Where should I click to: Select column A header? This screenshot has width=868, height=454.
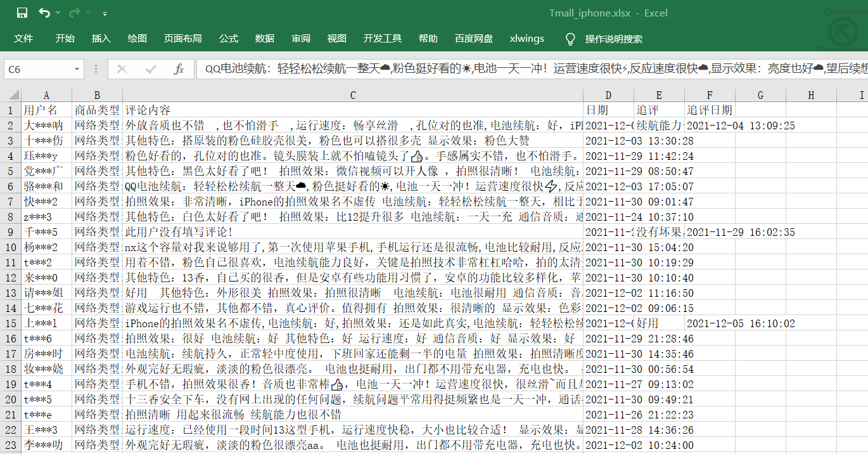pos(47,95)
